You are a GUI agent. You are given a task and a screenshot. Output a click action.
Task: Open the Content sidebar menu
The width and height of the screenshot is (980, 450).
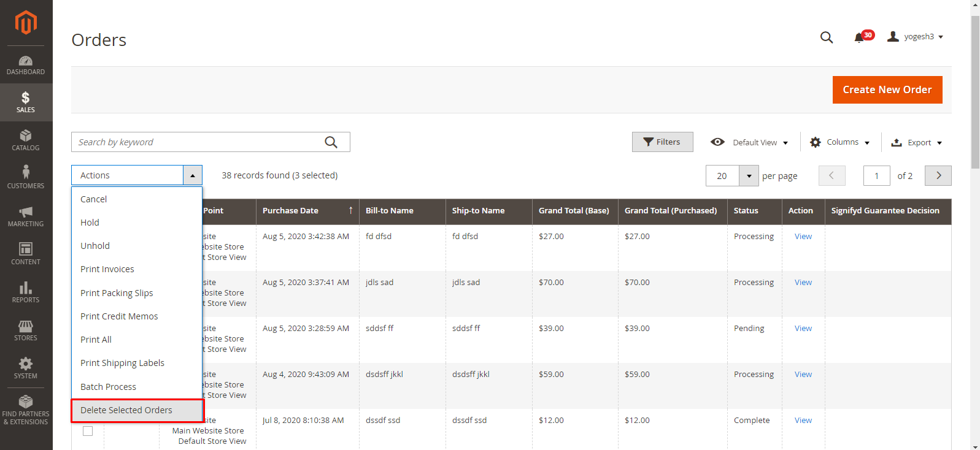click(x=26, y=254)
